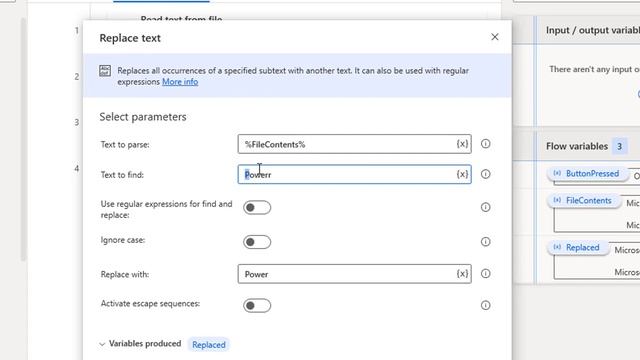Screen dimensions: 640x360
Task: Close the Replace text dialog
Action: pyautogui.click(x=495, y=37)
